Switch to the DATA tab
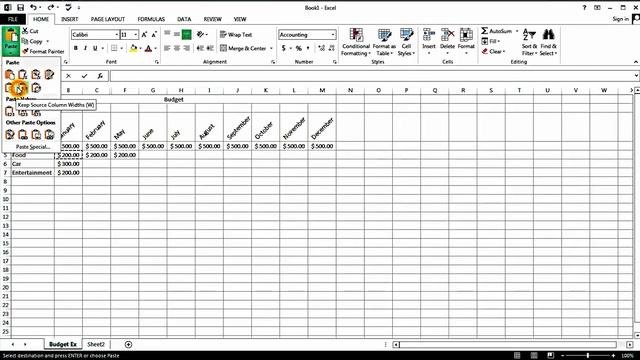The height and width of the screenshot is (360, 640). pyautogui.click(x=184, y=19)
